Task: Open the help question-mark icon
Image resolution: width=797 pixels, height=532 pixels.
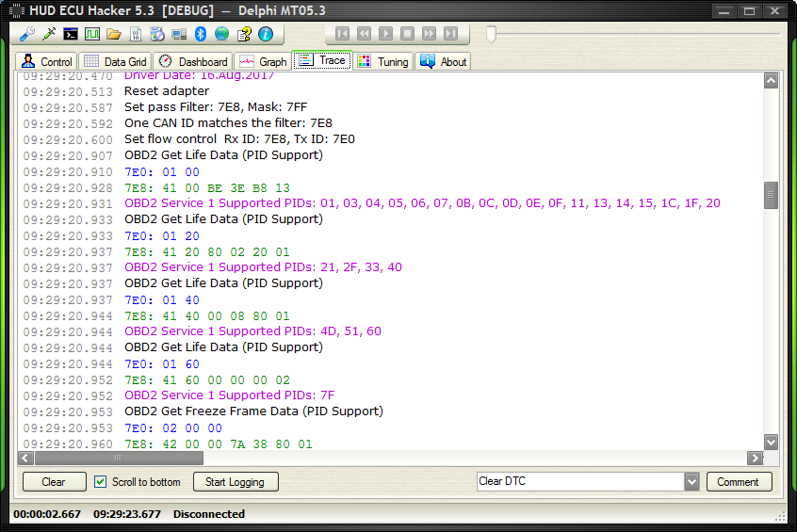Action: click(x=244, y=34)
